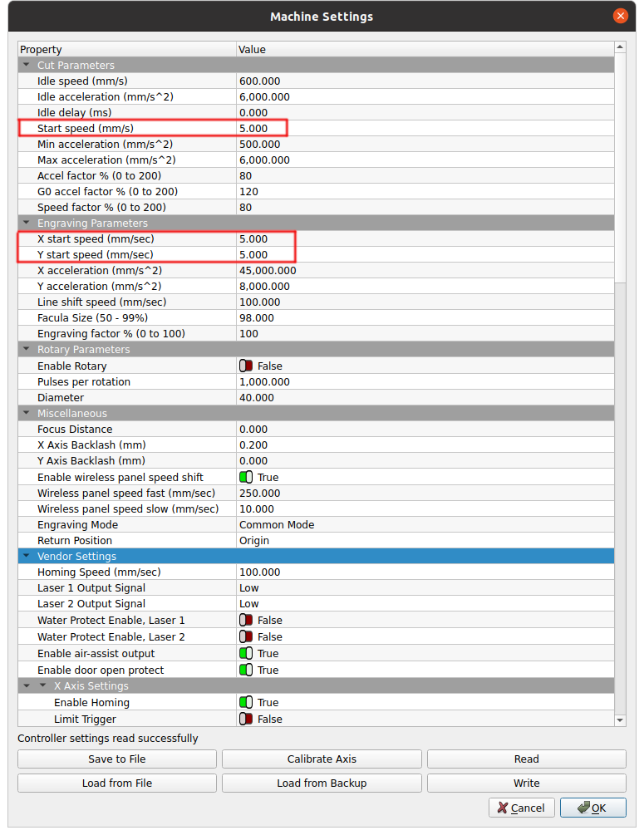Viewport: 644px width, 835px height.
Task: Click the Save to File button
Action: pyautogui.click(x=117, y=759)
